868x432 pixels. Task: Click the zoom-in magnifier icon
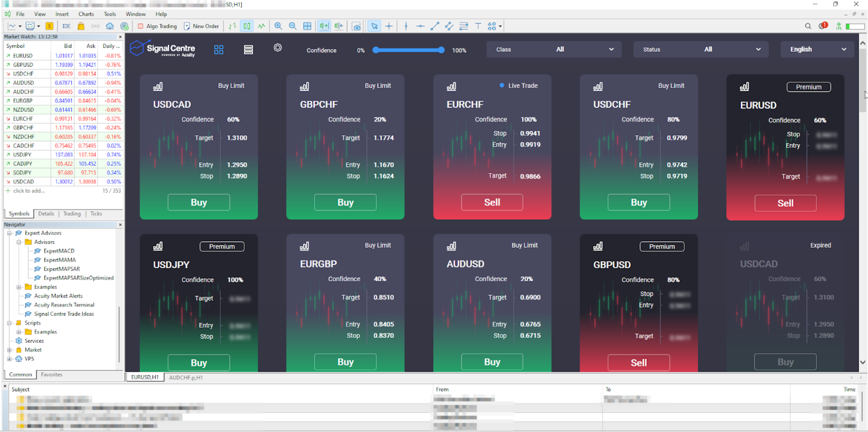tap(278, 26)
